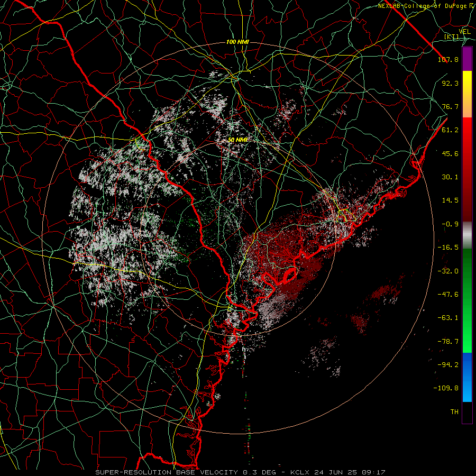Click the -78.7 velocity scale label

click(448, 342)
